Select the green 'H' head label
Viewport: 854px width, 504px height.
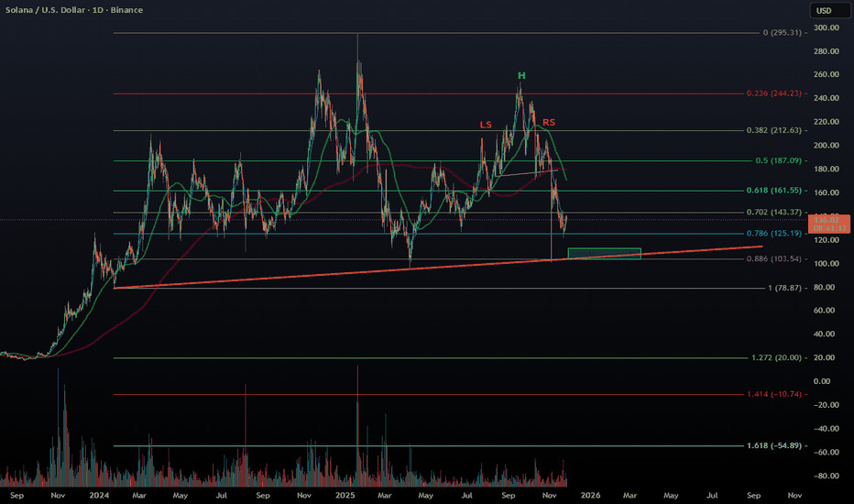click(520, 75)
